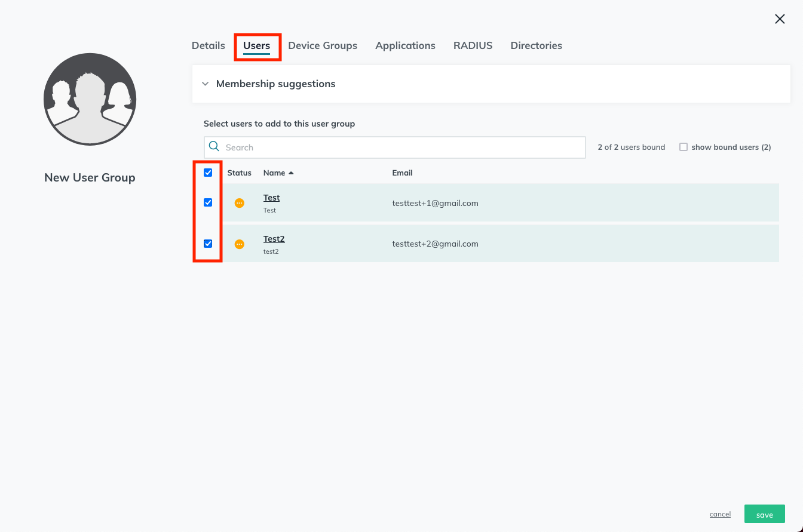The width and height of the screenshot is (803, 532).
Task: Click the cancel link
Action: coord(720,514)
